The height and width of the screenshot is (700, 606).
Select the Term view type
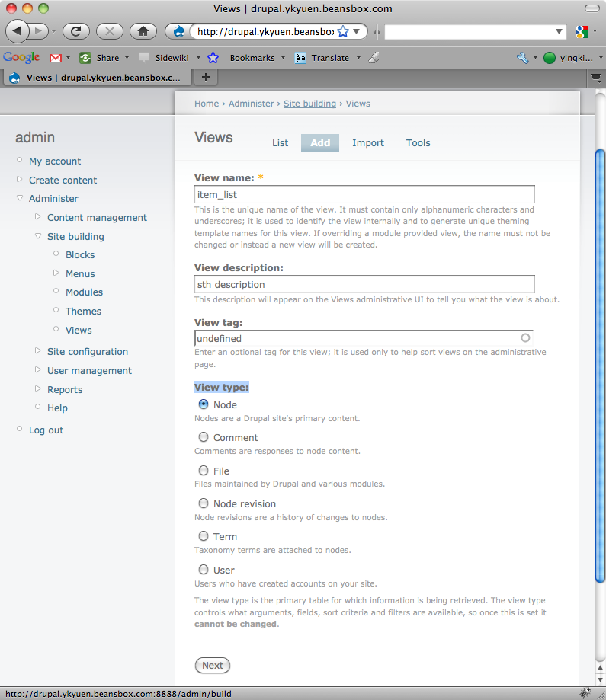point(204,536)
